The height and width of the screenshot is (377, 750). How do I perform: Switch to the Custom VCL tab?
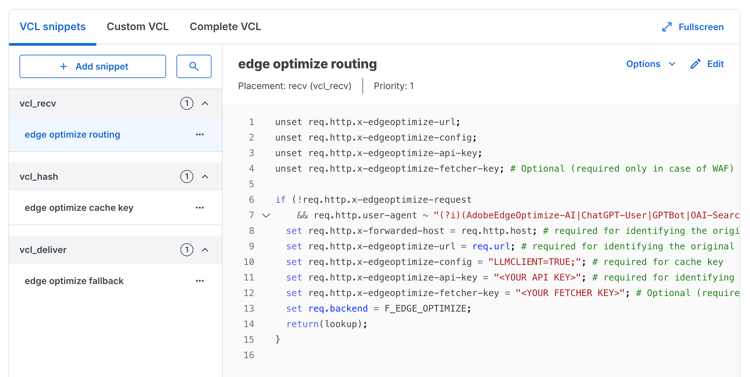pos(138,27)
